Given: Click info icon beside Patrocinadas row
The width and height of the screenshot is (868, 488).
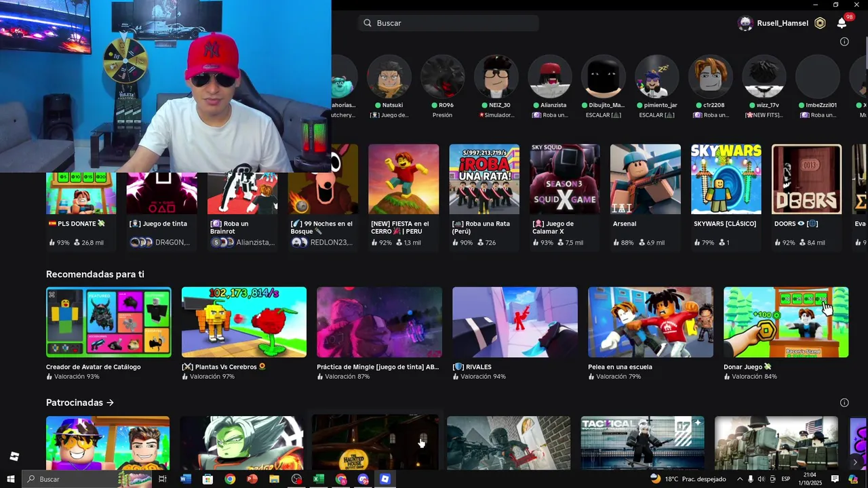Looking at the screenshot, I should coord(844,403).
